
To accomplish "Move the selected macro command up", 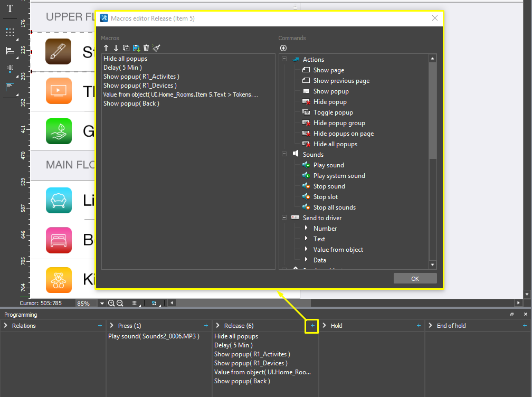I will click(106, 48).
